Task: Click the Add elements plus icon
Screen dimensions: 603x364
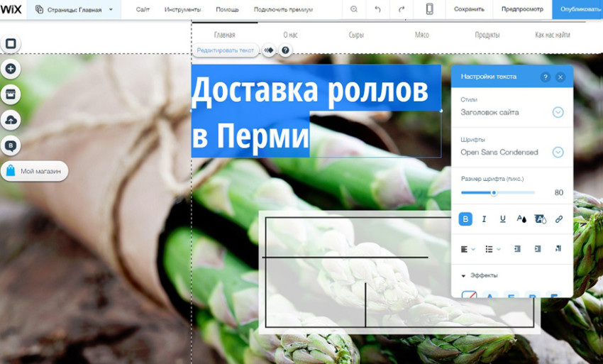Action: (11, 69)
